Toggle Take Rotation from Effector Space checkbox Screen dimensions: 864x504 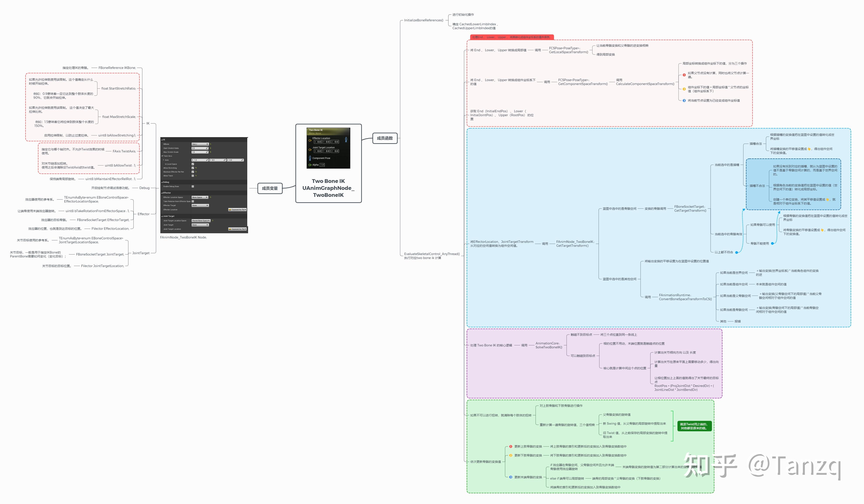(193, 201)
